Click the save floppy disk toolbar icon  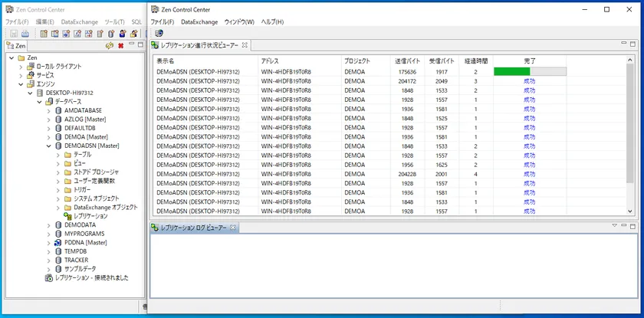click(12, 34)
